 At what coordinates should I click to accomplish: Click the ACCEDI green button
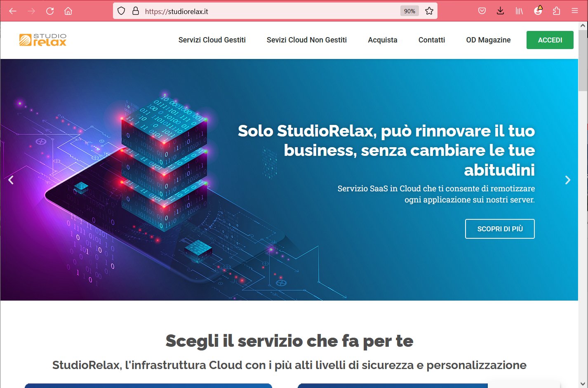550,40
